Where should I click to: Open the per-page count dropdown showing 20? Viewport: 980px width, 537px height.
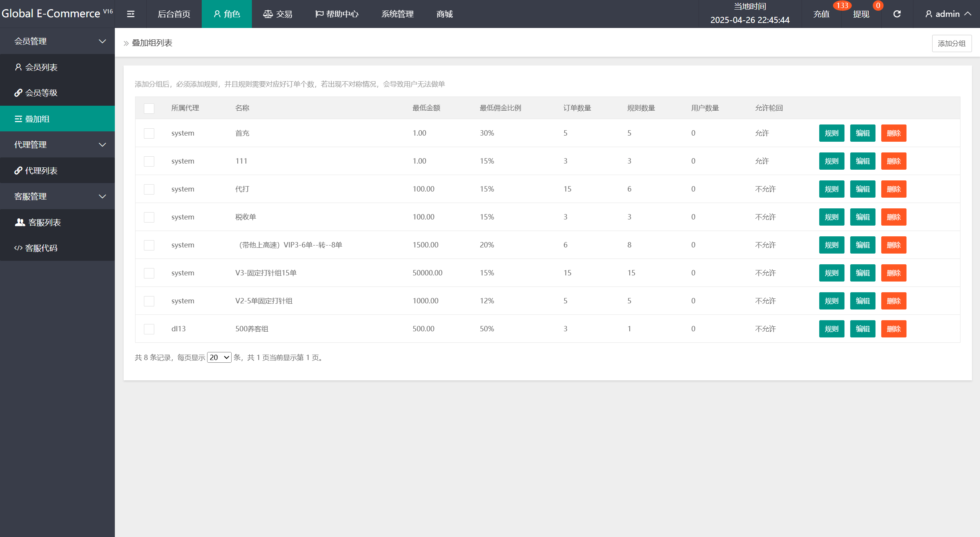(219, 357)
